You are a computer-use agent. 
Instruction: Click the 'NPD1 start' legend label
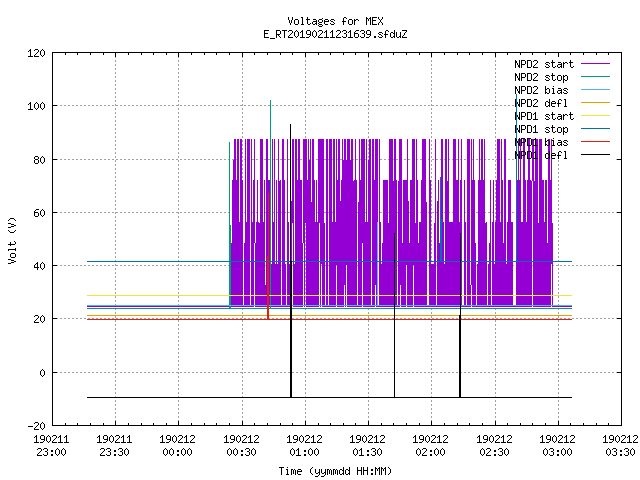544,116
